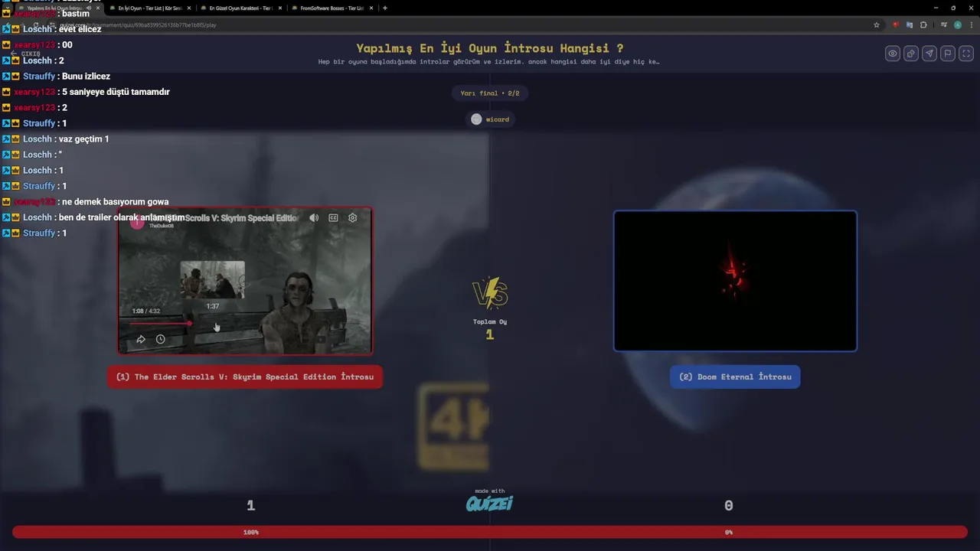Switch to 'FromSoftware Bosses - Tier List' tab
Screen dimensions: 980x551
(x=332, y=8)
